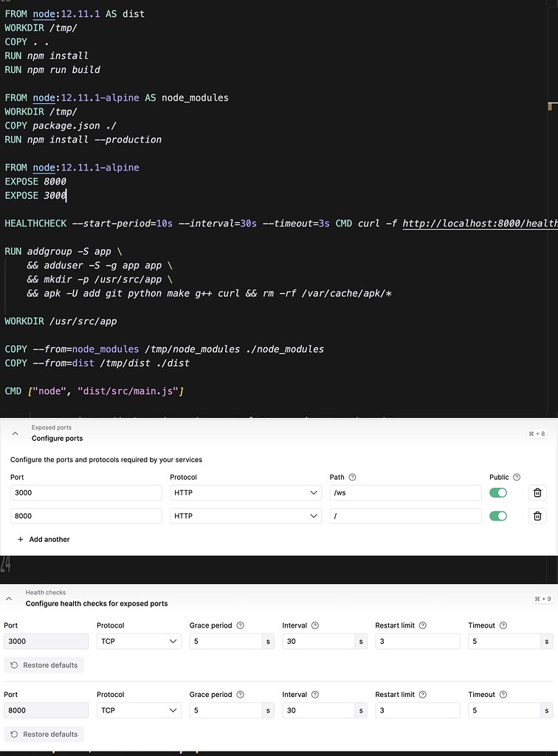This screenshot has height=756, width=558.
Task: Click Restore defaults for port 3000 health check
Action: click(x=44, y=664)
